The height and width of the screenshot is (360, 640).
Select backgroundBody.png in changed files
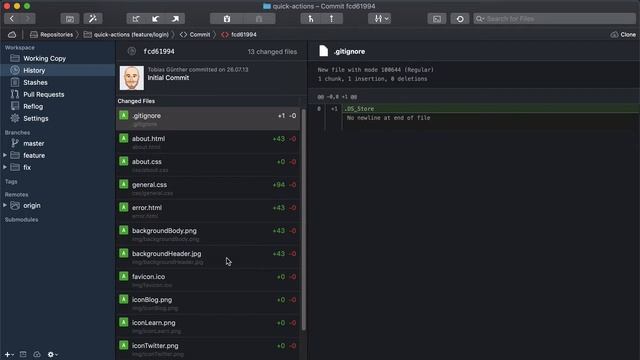tap(209, 234)
